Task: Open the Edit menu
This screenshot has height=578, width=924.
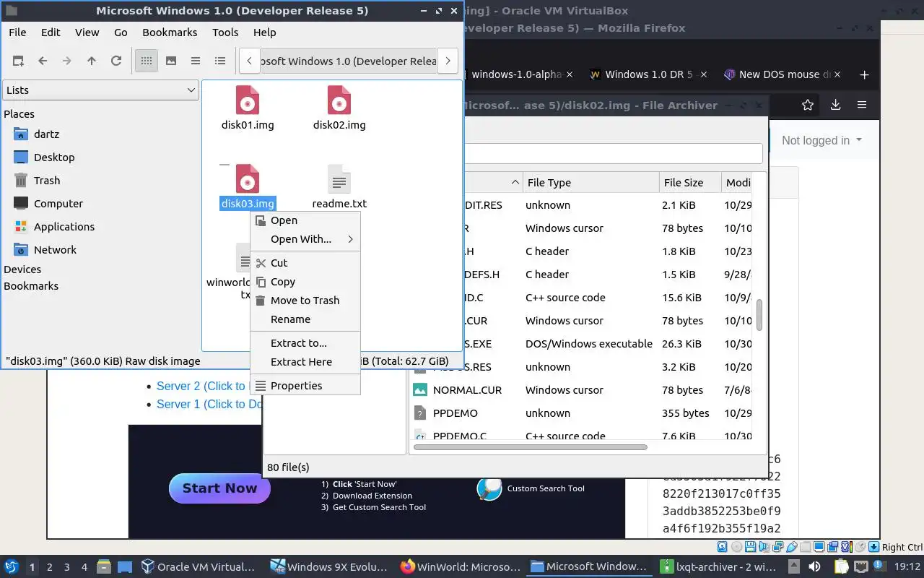Action: [x=51, y=33]
